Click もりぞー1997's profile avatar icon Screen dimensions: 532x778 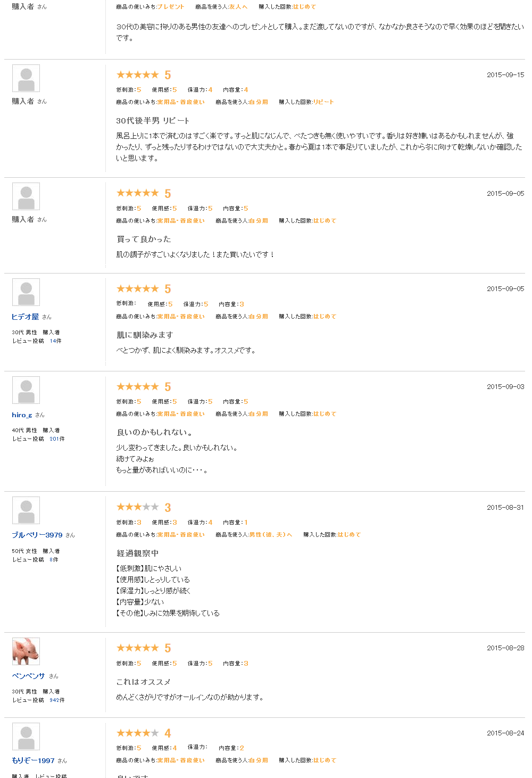(26, 736)
